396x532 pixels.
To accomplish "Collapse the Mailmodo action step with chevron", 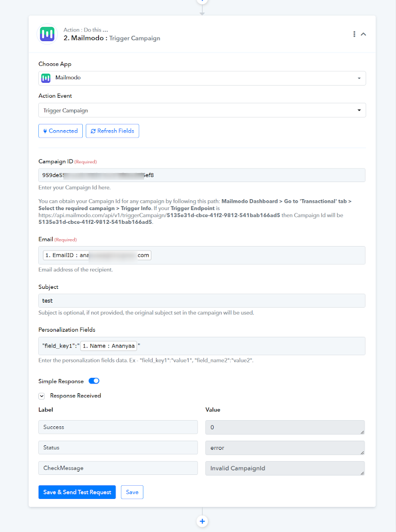I will [363, 34].
